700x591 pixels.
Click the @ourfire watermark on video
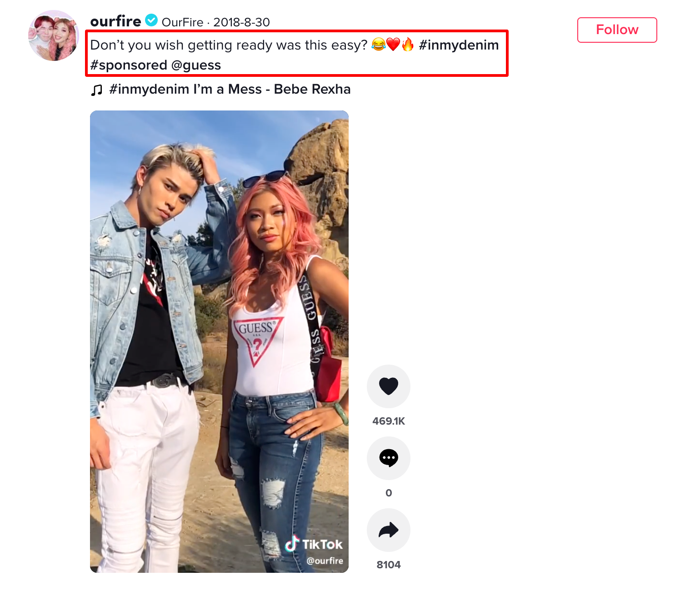[x=325, y=561]
